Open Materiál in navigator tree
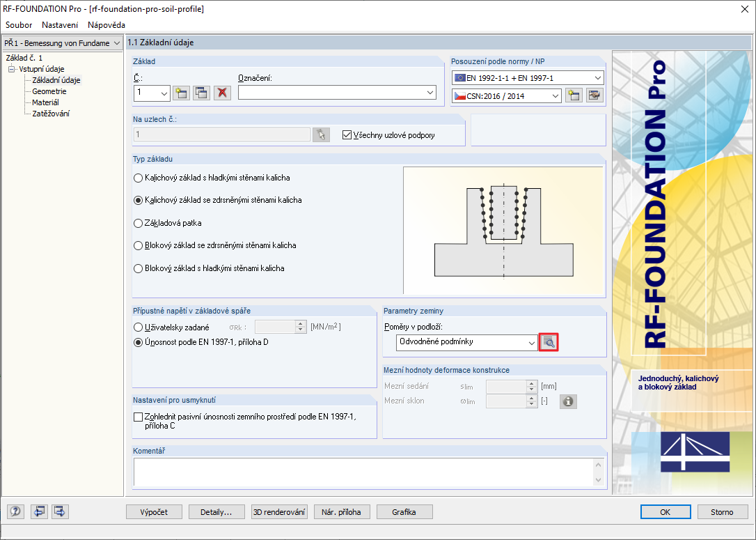 (x=45, y=102)
